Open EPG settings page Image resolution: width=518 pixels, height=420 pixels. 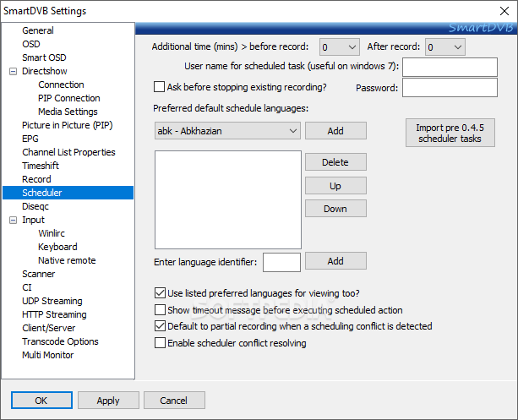[30, 139]
